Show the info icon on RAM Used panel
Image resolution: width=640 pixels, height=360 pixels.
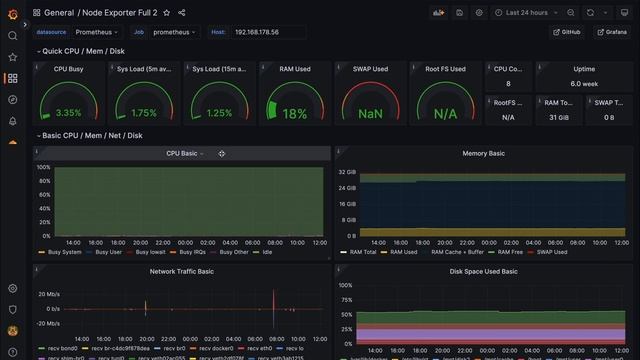pyautogui.click(x=262, y=67)
